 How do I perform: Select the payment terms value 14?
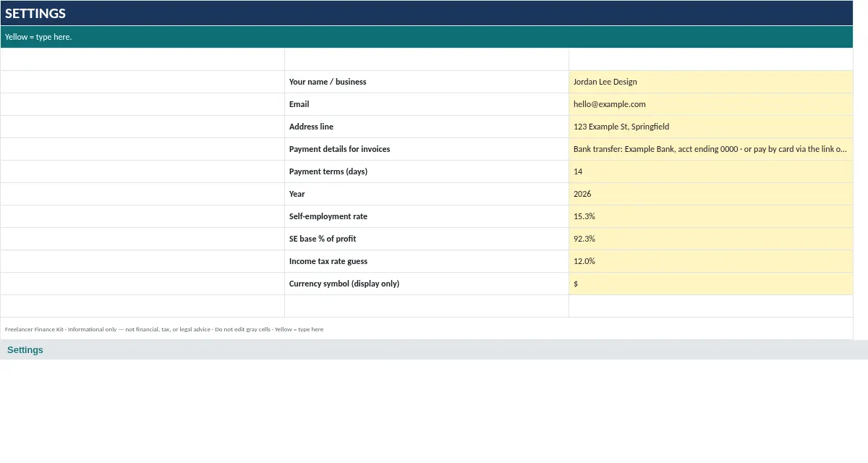point(711,171)
